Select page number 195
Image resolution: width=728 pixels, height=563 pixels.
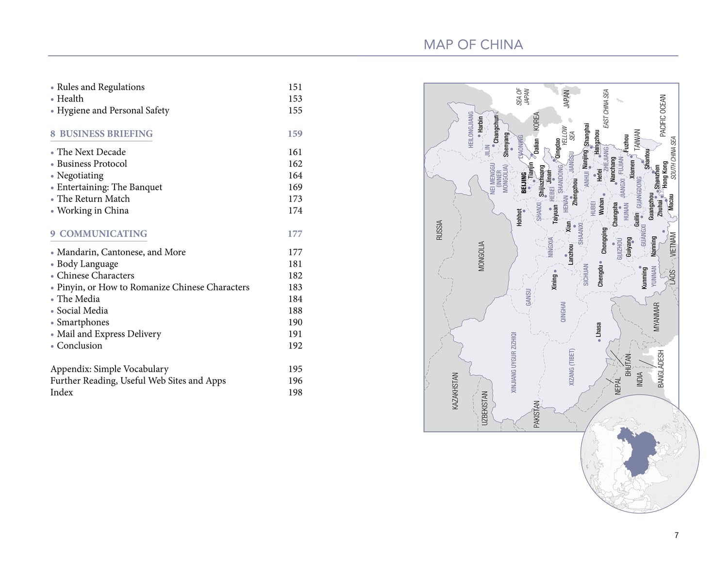click(x=295, y=369)
